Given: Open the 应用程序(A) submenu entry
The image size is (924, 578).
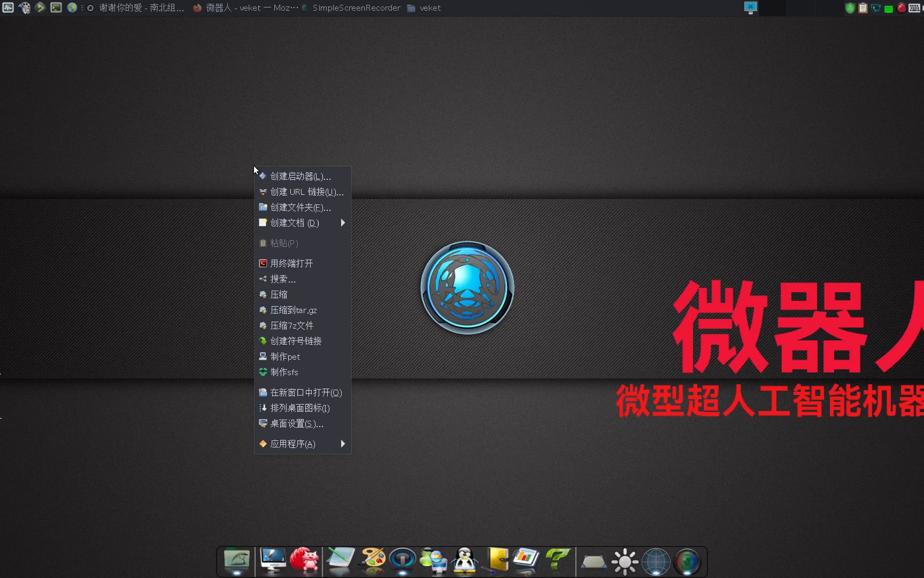Looking at the screenshot, I should pos(303,444).
